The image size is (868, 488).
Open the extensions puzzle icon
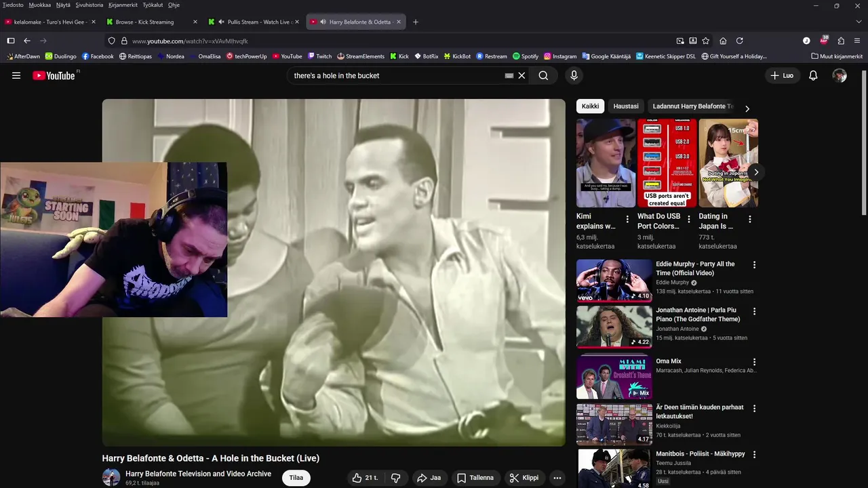[x=841, y=41]
